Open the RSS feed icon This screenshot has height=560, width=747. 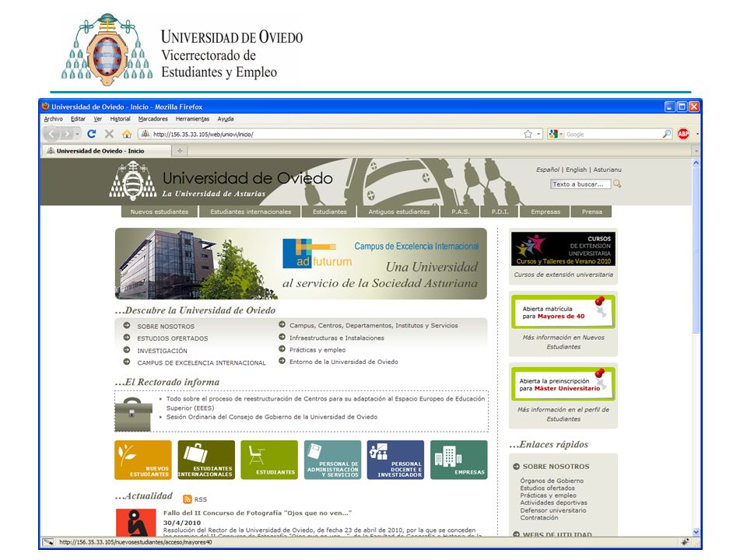188,499
